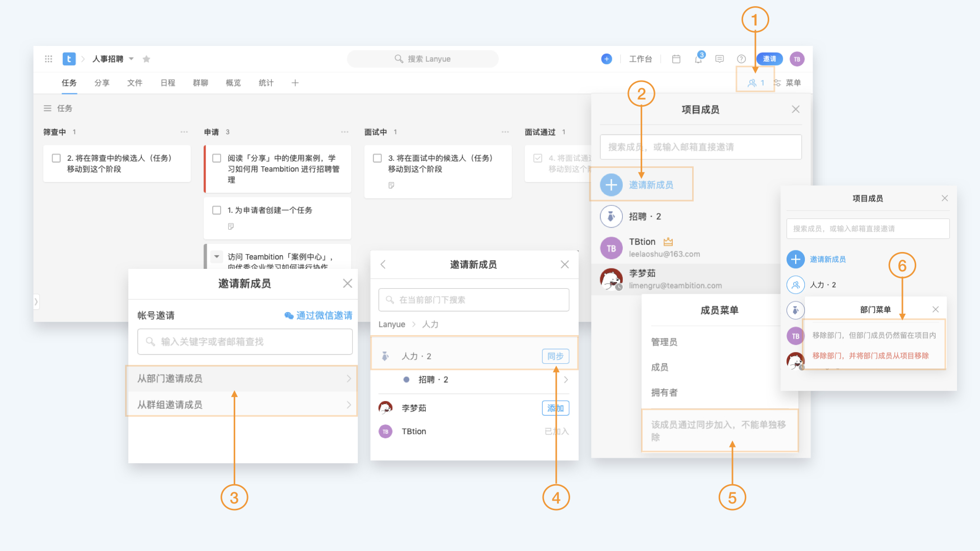The image size is (980, 551).
Task: Check task 将在面试中的候选人
Action: [378, 159]
